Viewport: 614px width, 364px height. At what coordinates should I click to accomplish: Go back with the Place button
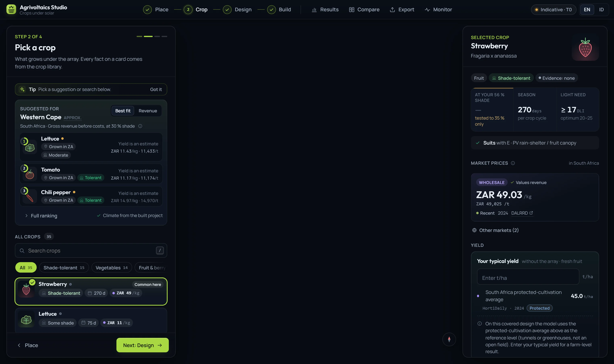(x=28, y=345)
